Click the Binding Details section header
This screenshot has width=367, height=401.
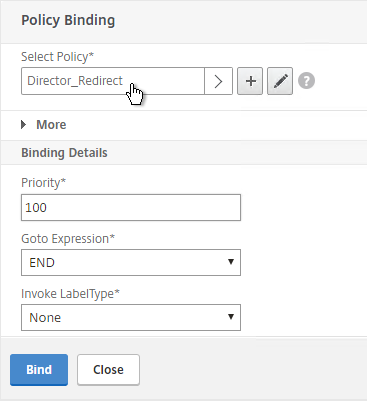click(64, 153)
